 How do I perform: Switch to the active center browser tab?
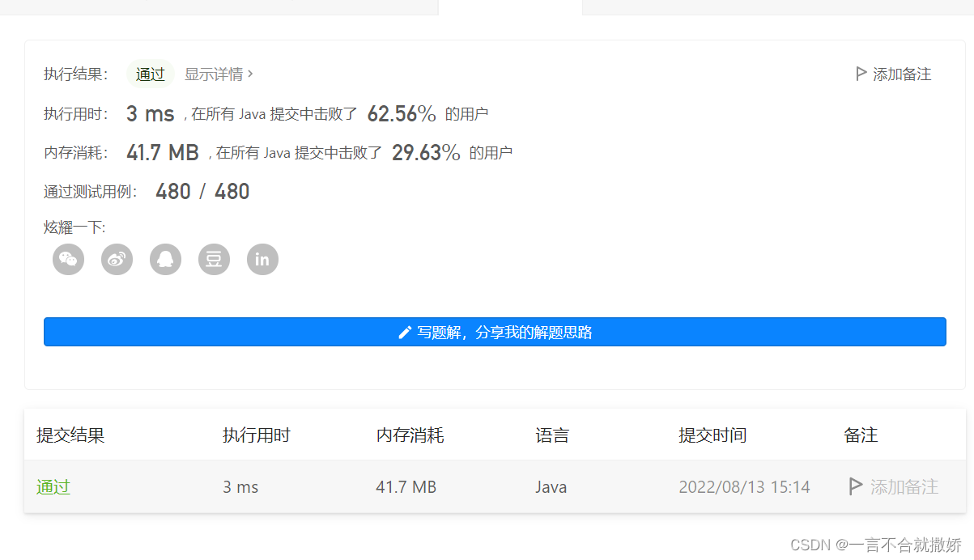(510, 6)
